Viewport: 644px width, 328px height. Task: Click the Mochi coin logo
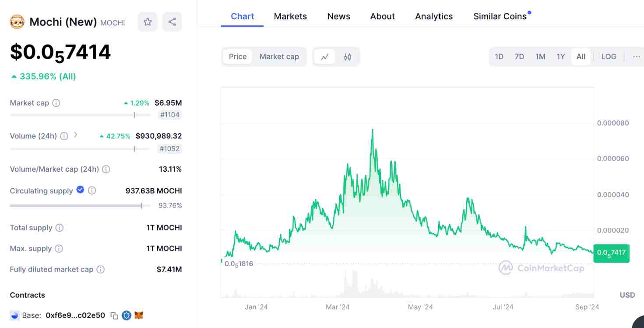[17, 22]
